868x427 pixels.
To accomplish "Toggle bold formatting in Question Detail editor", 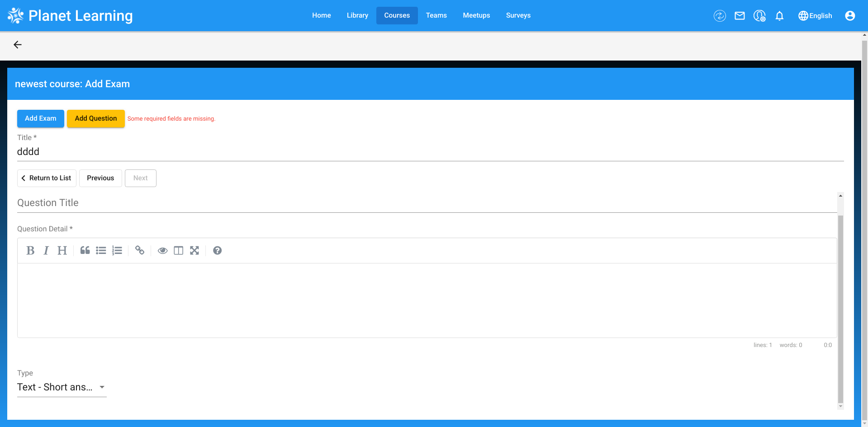I will (x=30, y=250).
